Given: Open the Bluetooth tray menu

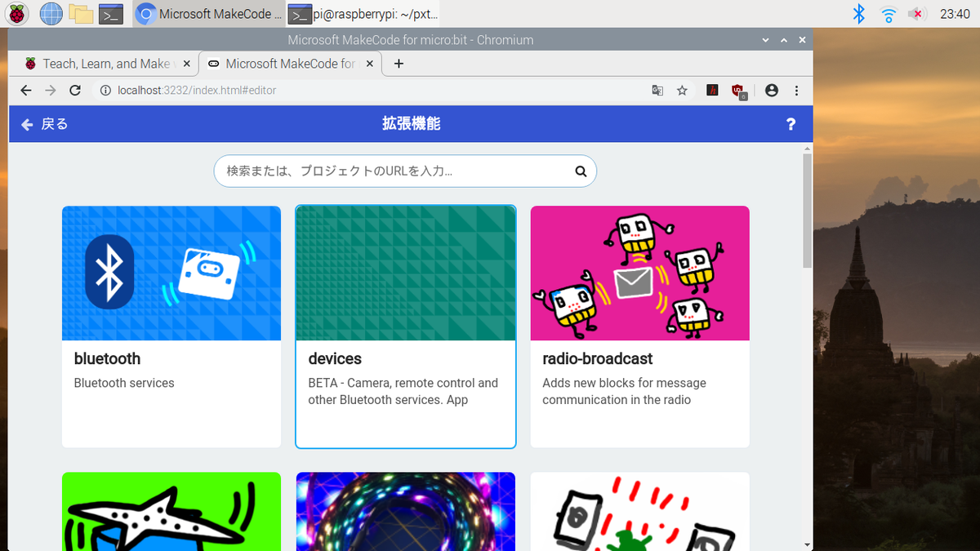Looking at the screenshot, I should [859, 13].
